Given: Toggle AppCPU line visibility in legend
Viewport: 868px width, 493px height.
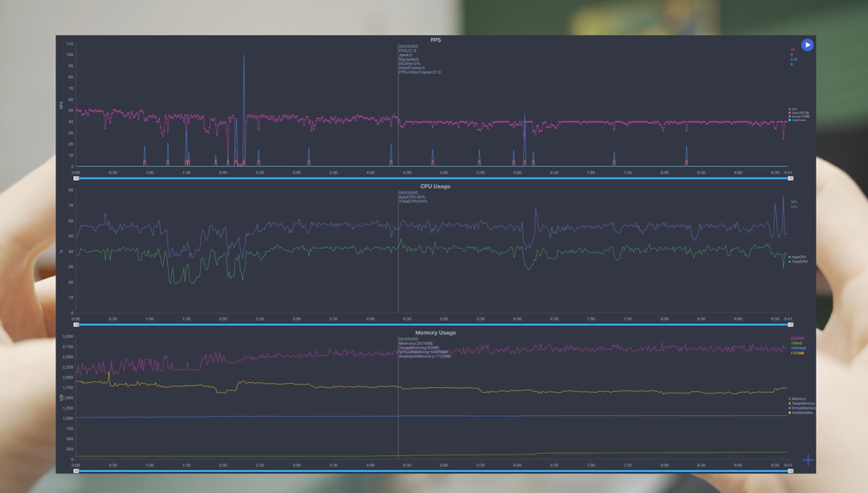Looking at the screenshot, I should click(x=798, y=257).
